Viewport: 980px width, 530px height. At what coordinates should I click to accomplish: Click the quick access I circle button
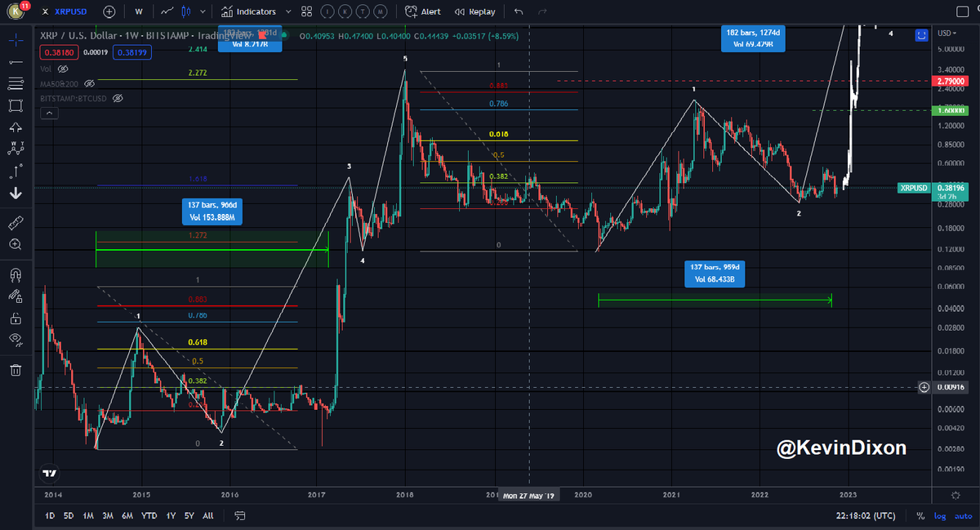coord(327,11)
